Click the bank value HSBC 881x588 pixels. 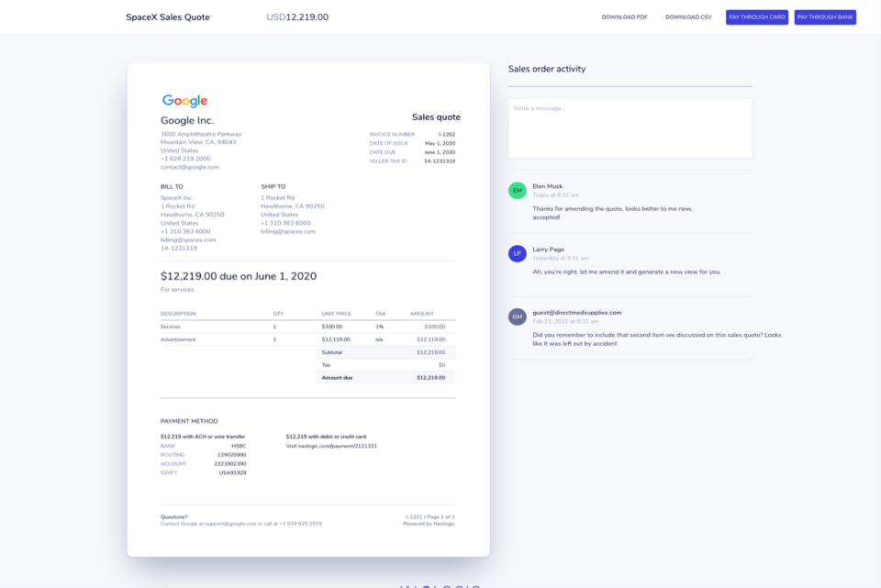pos(239,446)
